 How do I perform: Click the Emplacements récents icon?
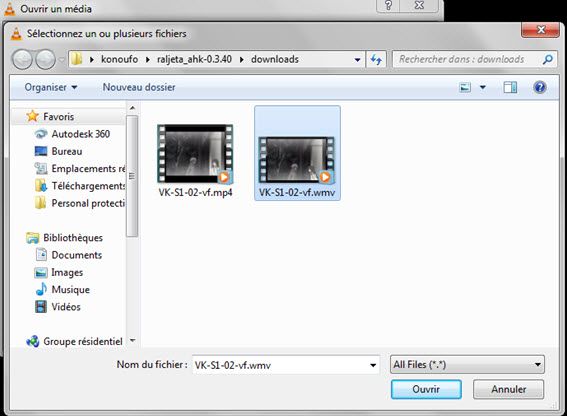click(40, 169)
